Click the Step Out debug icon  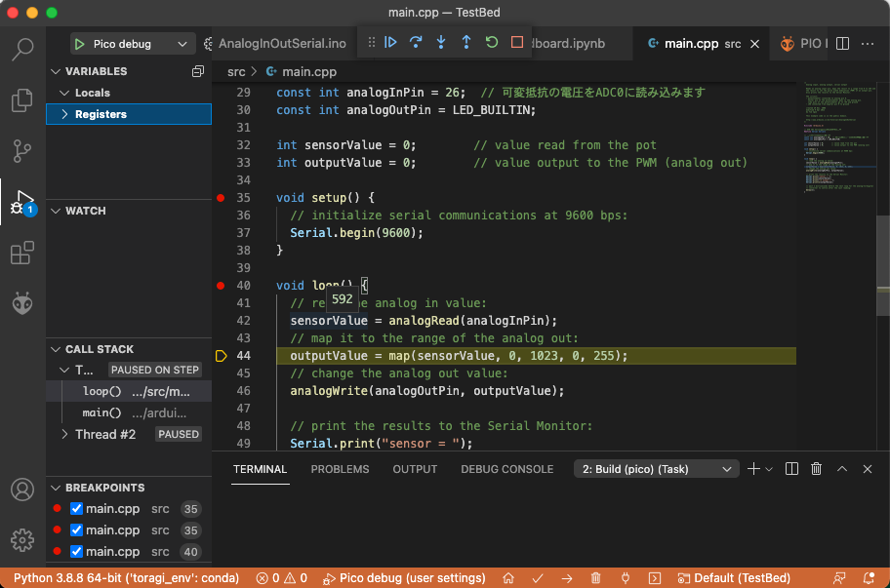[x=466, y=43]
